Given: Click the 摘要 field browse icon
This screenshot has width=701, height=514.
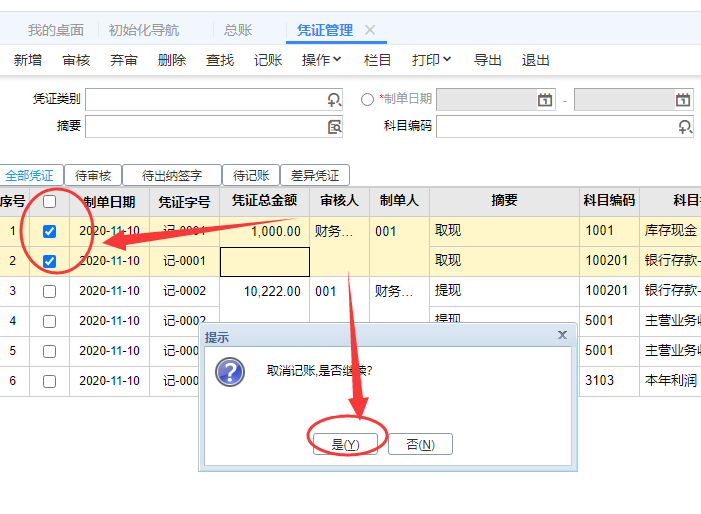Looking at the screenshot, I should pyautogui.click(x=334, y=127).
